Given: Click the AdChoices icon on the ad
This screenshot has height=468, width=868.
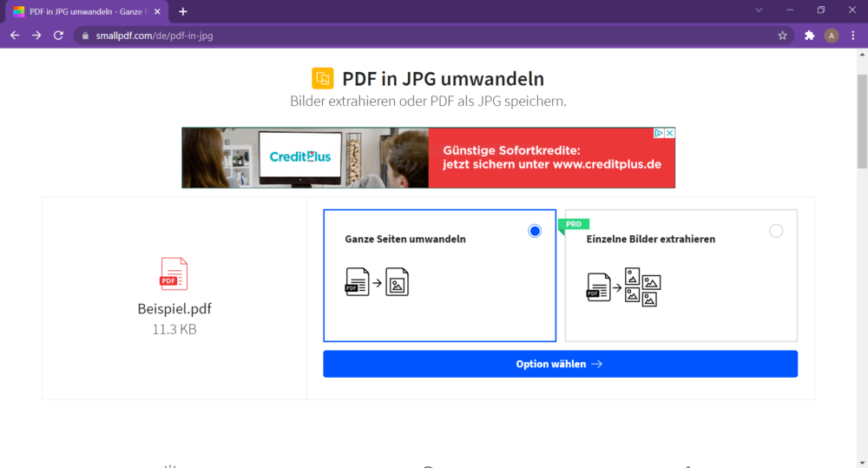Looking at the screenshot, I should [659, 133].
